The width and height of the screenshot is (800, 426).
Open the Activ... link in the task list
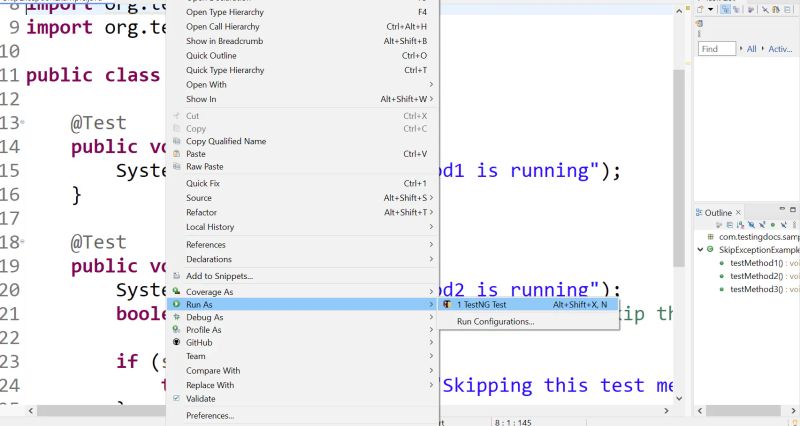[781, 49]
